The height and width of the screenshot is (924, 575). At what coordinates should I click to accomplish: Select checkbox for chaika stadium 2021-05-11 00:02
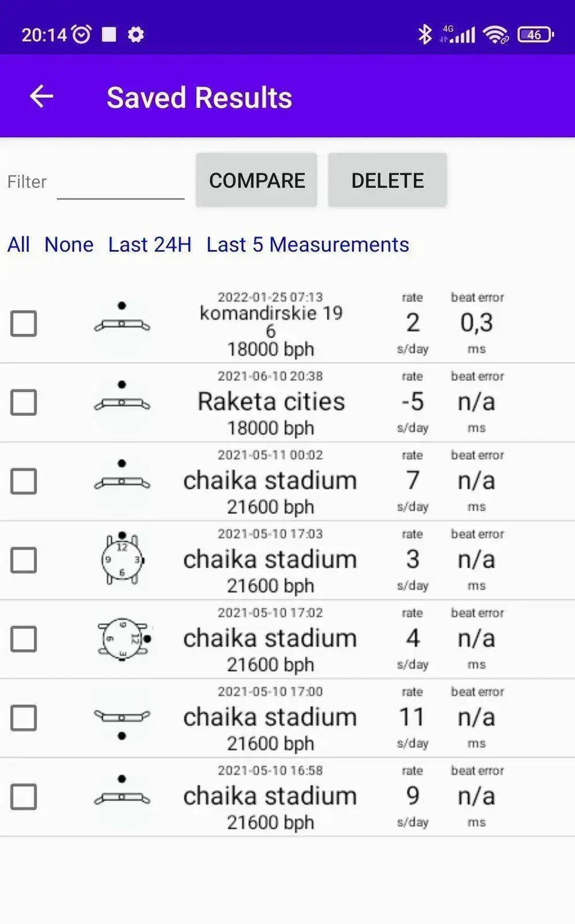pos(24,481)
